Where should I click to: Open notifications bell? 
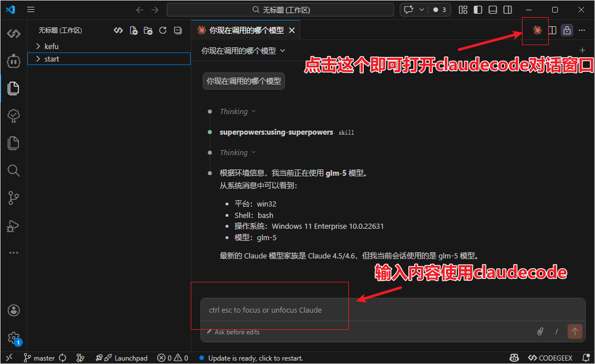586,358
